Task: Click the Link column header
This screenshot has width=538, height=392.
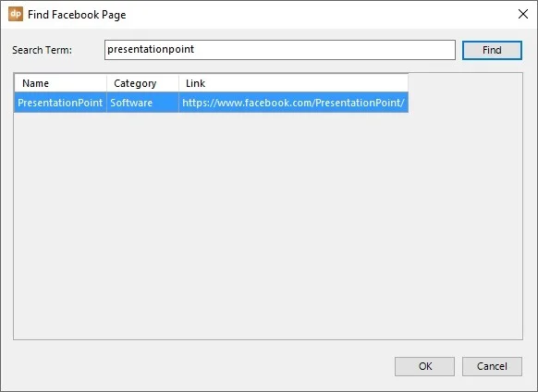Action: [x=293, y=83]
